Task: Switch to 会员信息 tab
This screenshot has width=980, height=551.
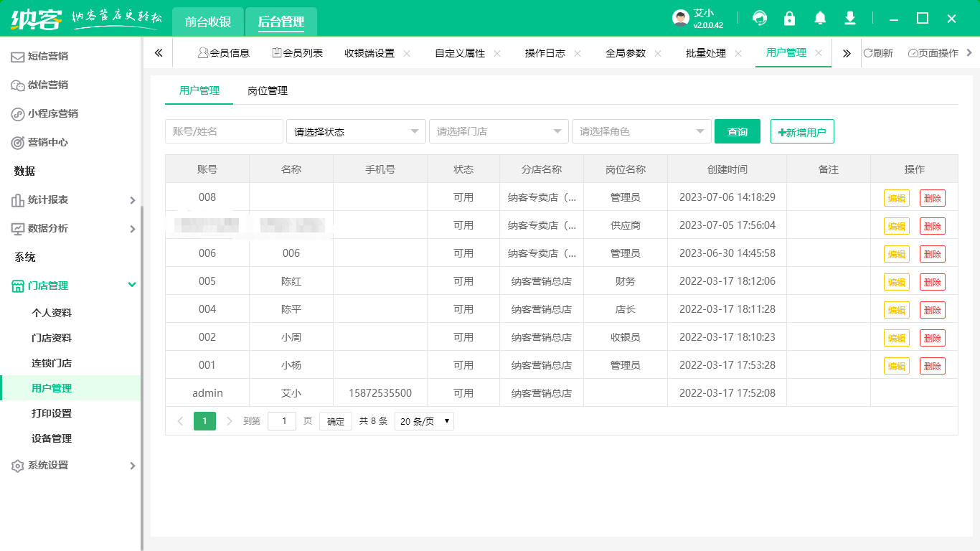Action: coord(223,53)
